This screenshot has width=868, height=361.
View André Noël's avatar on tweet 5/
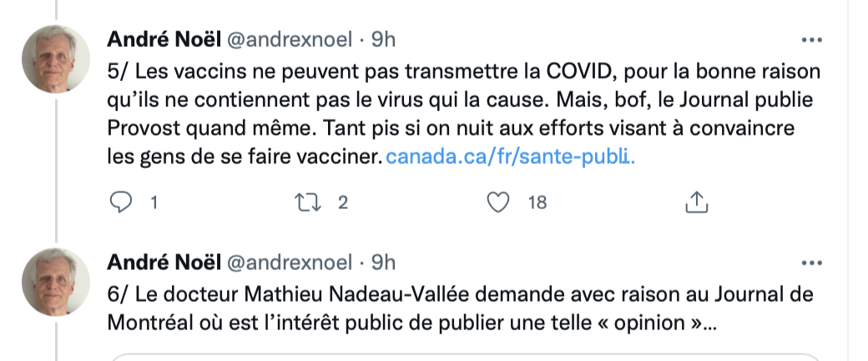[56, 58]
